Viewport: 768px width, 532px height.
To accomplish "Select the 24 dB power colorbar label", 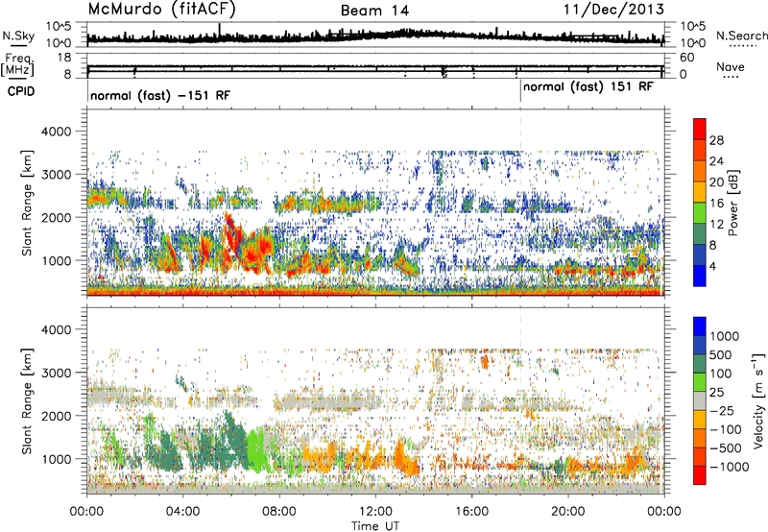I will coord(716,161).
